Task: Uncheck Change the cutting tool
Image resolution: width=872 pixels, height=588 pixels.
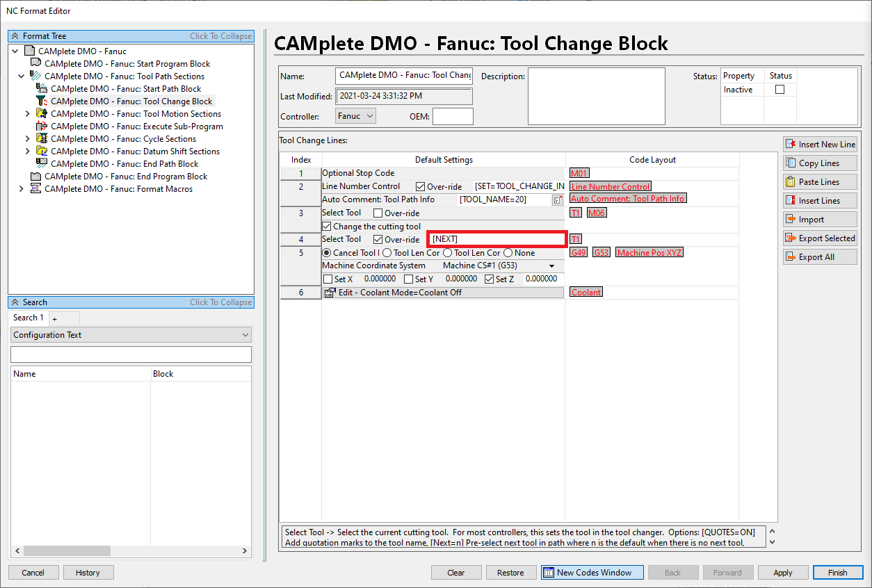Action: pos(327,226)
